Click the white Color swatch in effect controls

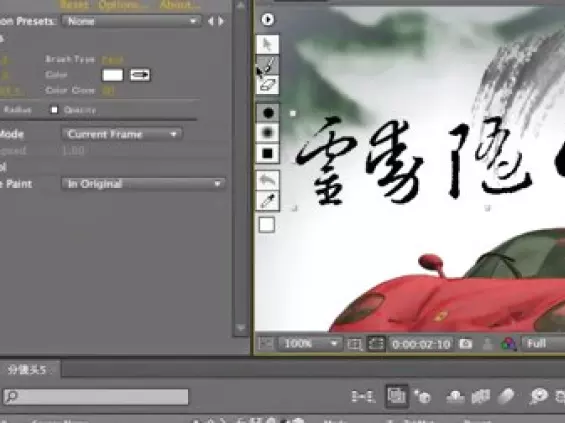pos(112,75)
